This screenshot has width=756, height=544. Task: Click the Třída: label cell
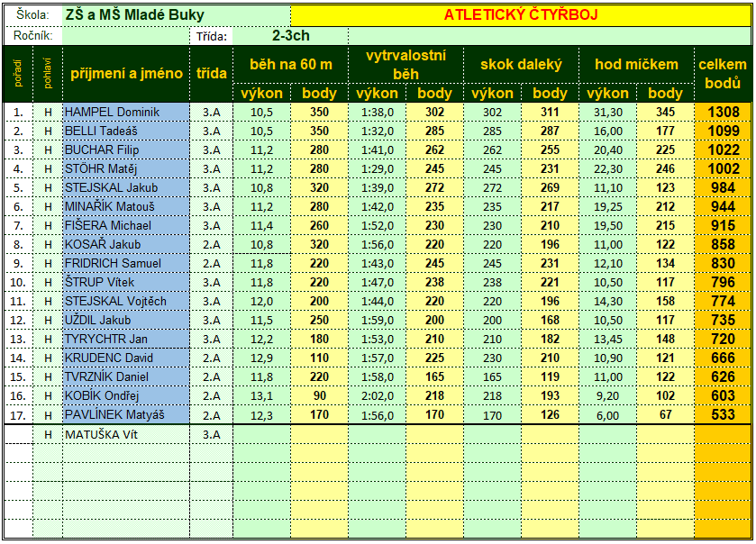tap(211, 36)
